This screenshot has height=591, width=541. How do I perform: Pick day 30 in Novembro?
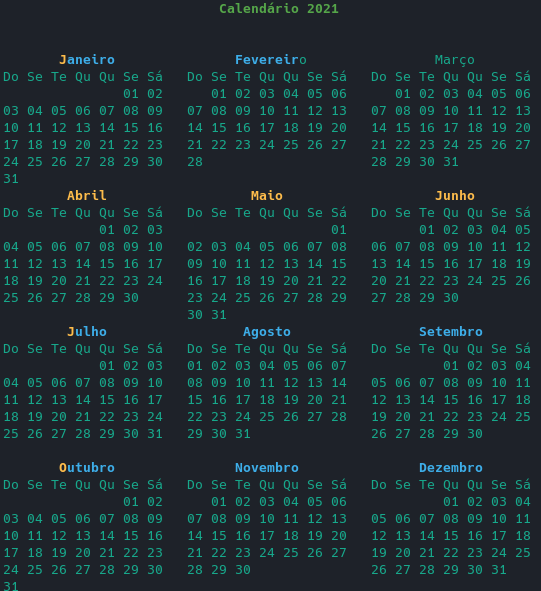[243, 570]
